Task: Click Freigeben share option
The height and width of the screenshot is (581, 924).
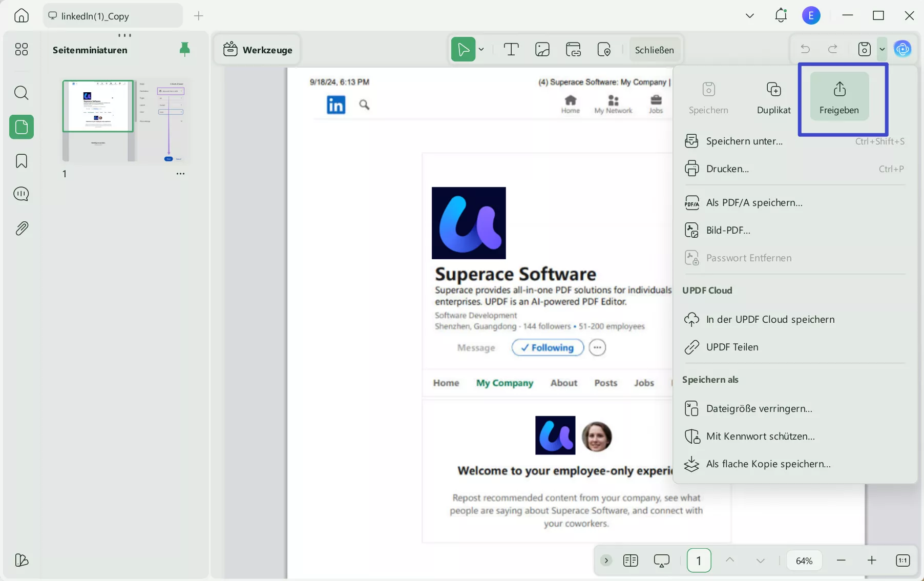Action: pyautogui.click(x=839, y=97)
